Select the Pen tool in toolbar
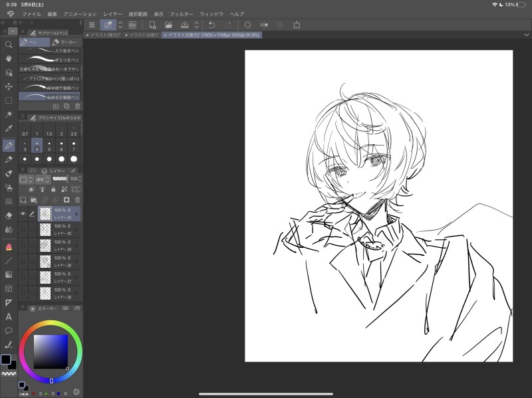Image resolution: width=532 pixels, height=398 pixels. click(9, 146)
